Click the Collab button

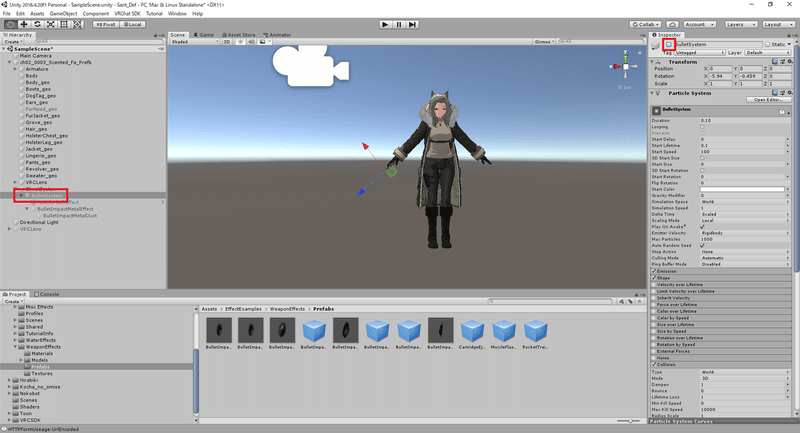[x=645, y=24]
